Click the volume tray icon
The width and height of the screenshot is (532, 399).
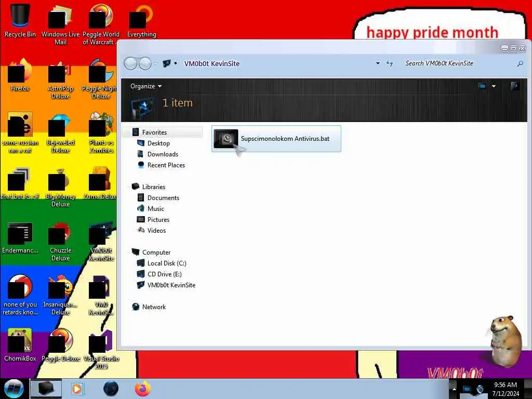click(480, 389)
